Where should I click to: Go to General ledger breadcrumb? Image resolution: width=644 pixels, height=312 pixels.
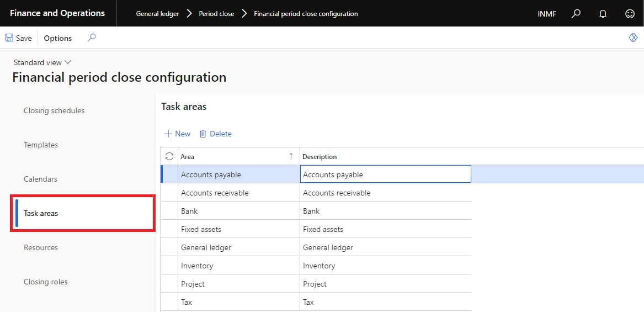(x=157, y=14)
